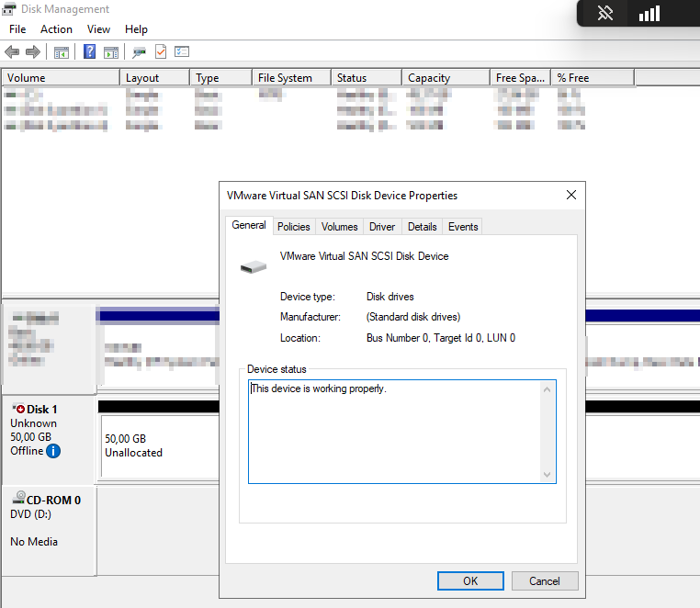Switch to the Details tab
The width and height of the screenshot is (700, 608).
(x=422, y=227)
